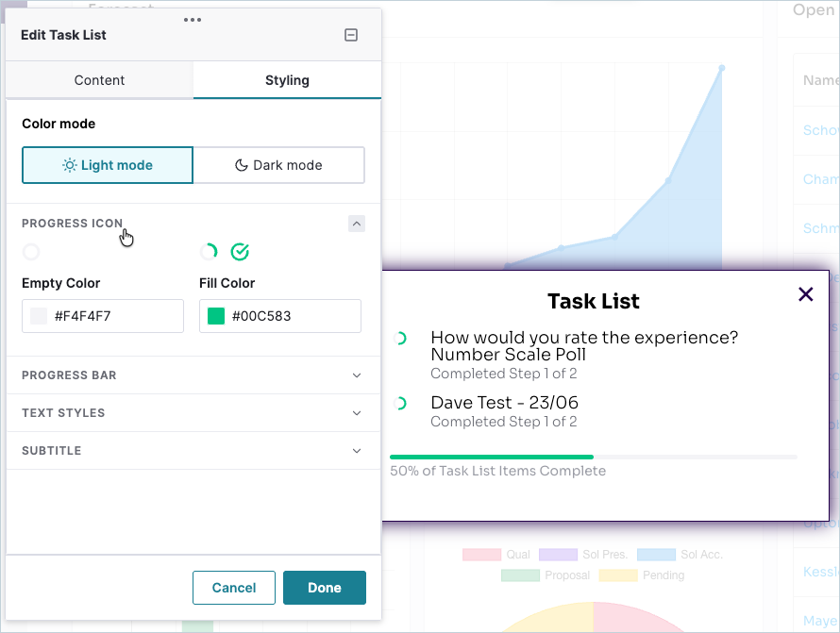Expand the Subtitle section
The image size is (840, 633).
(x=193, y=451)
